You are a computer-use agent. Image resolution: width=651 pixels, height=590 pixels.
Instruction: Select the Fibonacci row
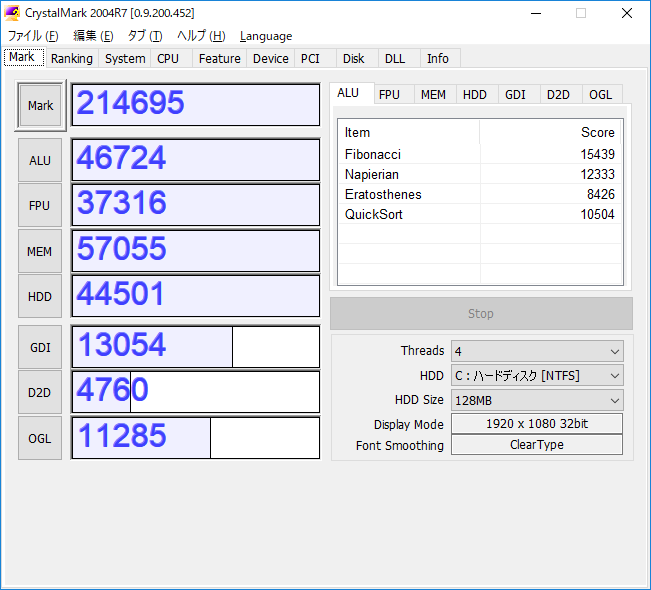[x=480, y=154]
